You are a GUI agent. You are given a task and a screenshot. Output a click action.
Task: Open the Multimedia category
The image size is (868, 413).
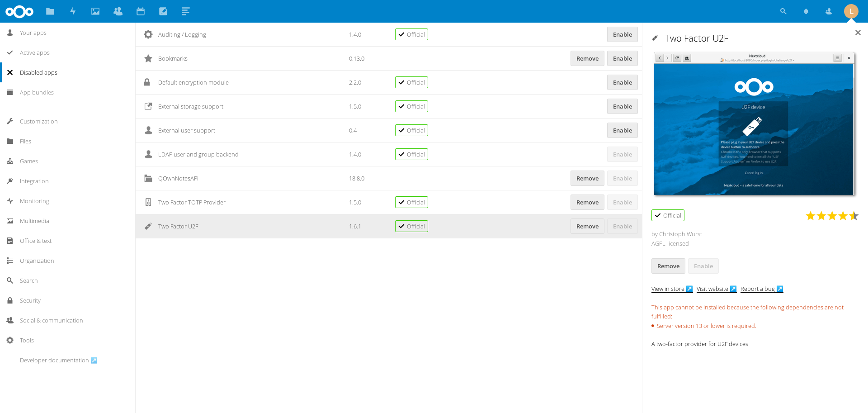[35, 221]
